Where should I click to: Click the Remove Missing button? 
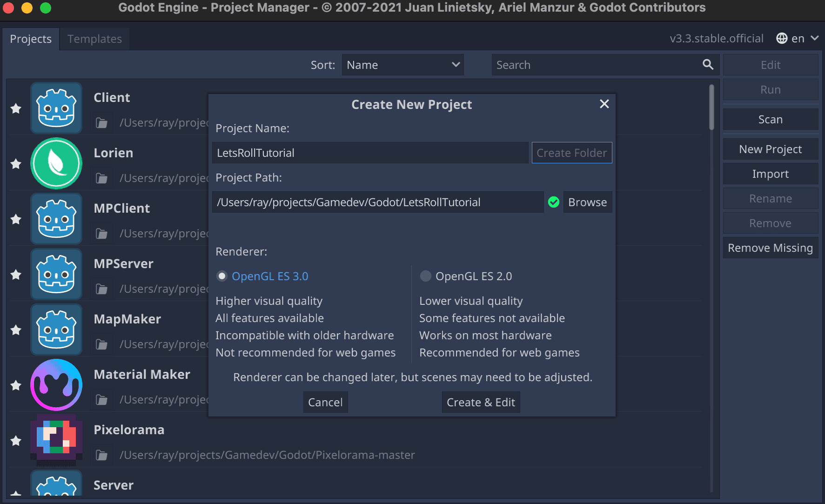click(771, 248)
